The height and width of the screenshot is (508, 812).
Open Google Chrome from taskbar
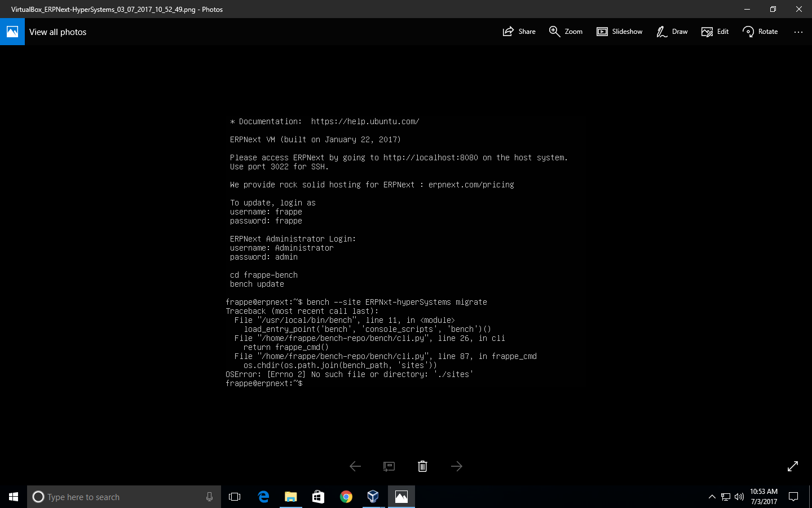346,497
